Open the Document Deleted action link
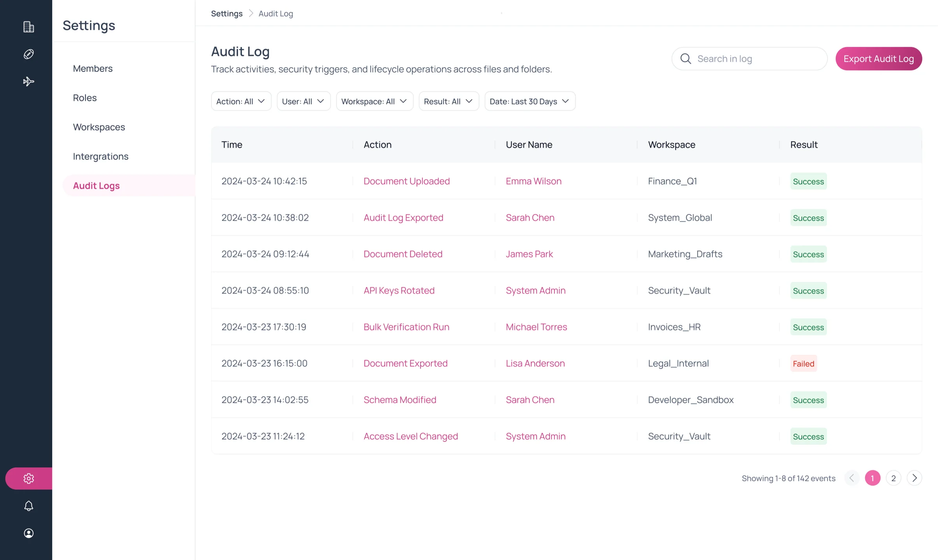Screen dimensions: 938x560 coord(403,254)
